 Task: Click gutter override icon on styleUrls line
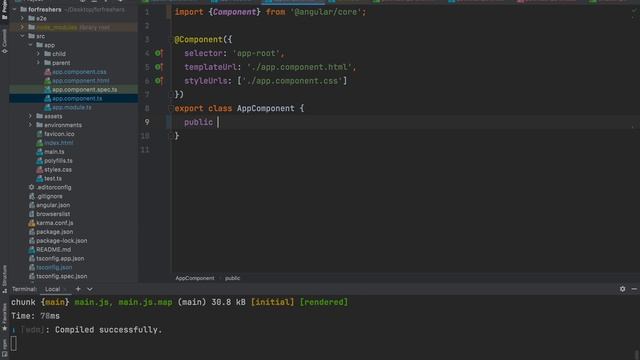tap(159, 81)
